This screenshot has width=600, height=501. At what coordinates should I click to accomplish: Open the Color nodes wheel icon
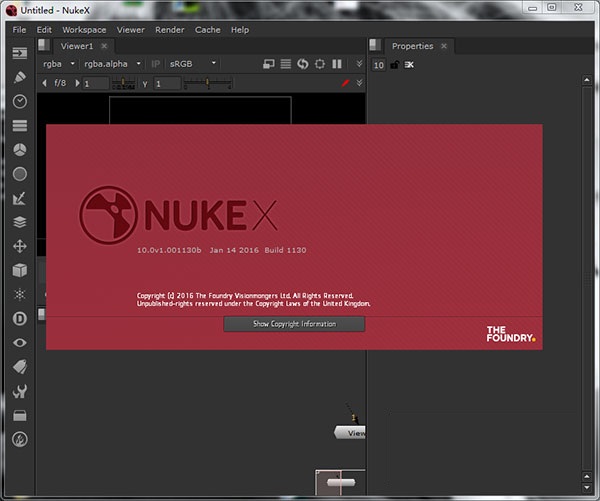[20, 149]
